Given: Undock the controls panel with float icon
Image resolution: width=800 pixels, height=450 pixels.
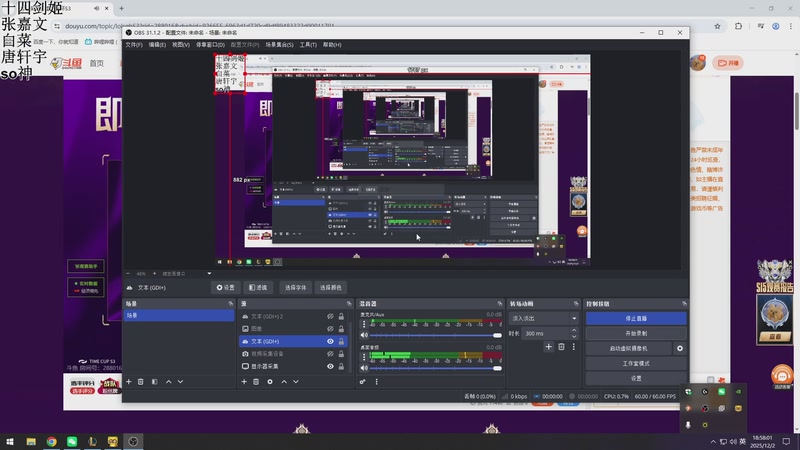Looking at the screenshot, I should (x=684, y=304).
